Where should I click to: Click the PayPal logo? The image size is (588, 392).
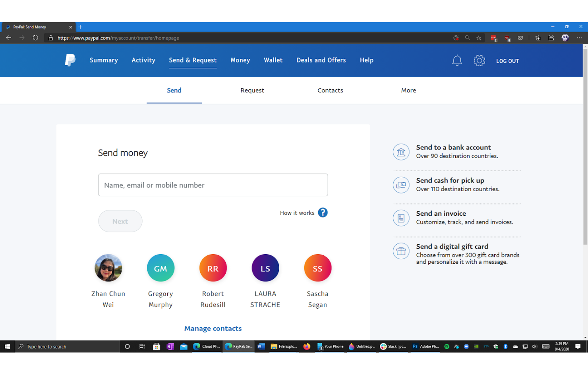click(70, 60)
